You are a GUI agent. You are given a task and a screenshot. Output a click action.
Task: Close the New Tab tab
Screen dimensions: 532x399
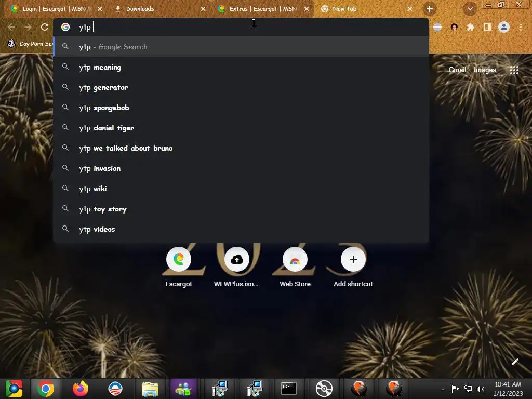tap(410, 9)
